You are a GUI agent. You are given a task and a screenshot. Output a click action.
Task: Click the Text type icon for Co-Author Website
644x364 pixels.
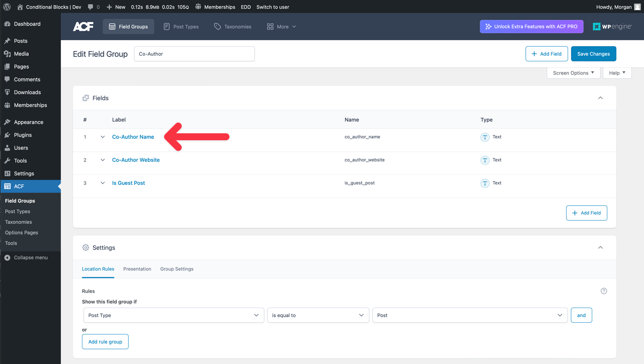click(485, 160)
